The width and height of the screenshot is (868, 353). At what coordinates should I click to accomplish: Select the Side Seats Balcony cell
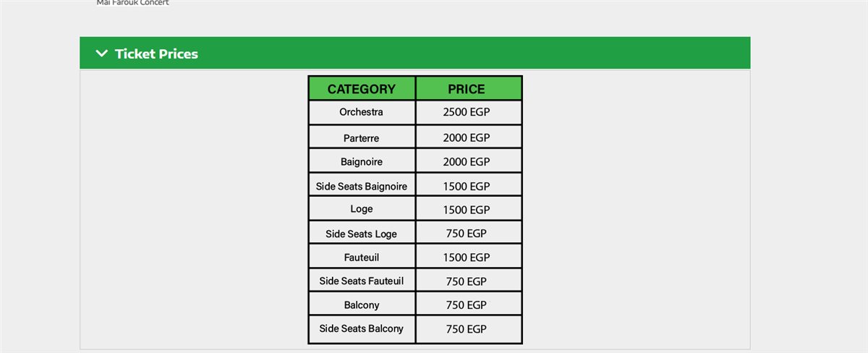pyautogui.click(x=362, y=328)
